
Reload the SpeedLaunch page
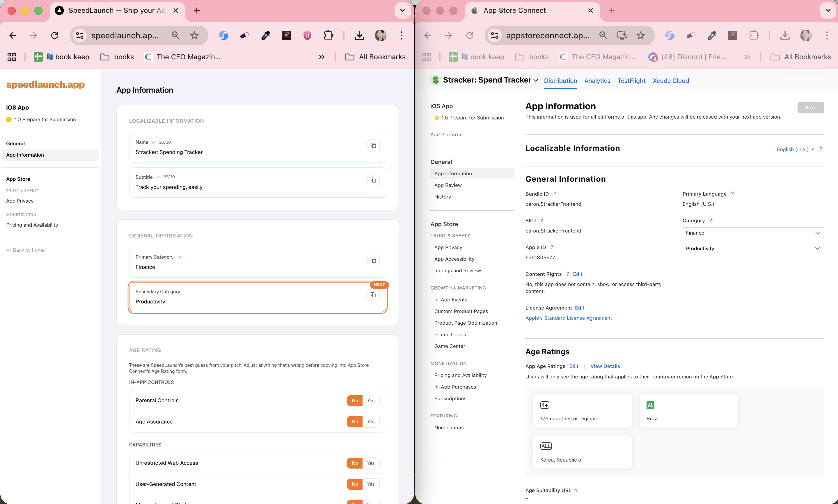pos(55,35)
